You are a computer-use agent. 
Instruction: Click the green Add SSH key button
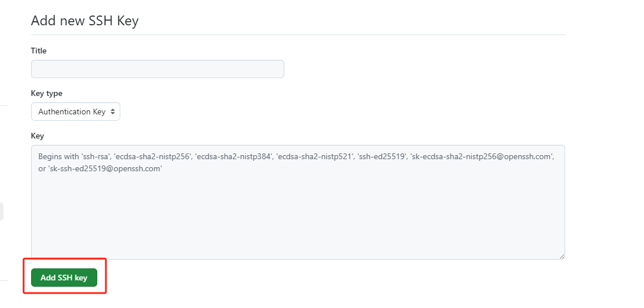coord(64,278)
